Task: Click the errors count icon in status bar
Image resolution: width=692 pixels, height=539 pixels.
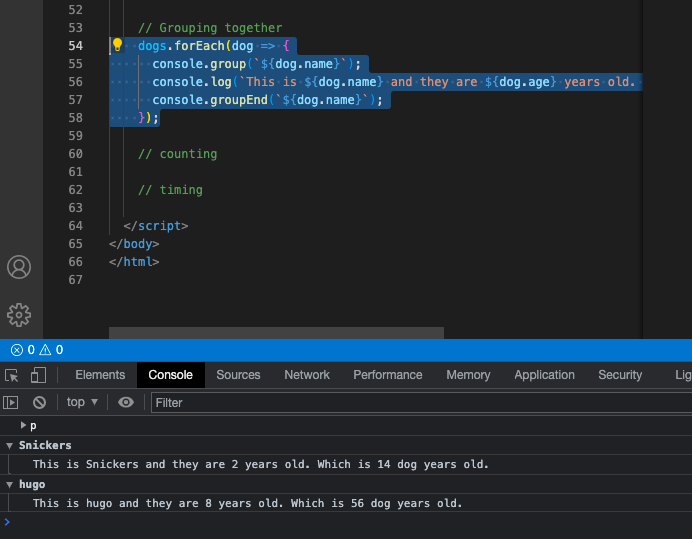Action: pos(17,350)
